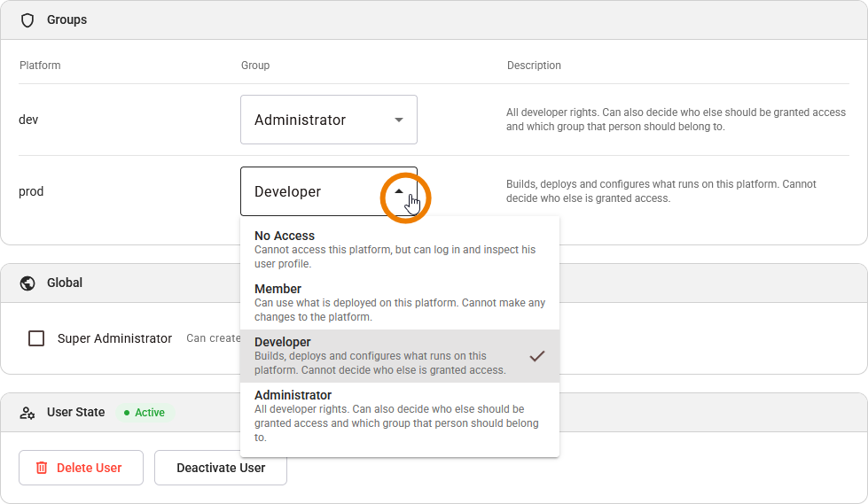Open the dev platform Administrator dropdown
Viewport: 868px width, 504px height.
329,120
